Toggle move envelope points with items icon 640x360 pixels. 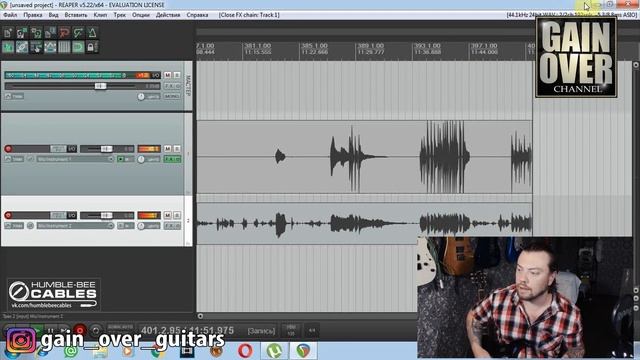point(50,47)
